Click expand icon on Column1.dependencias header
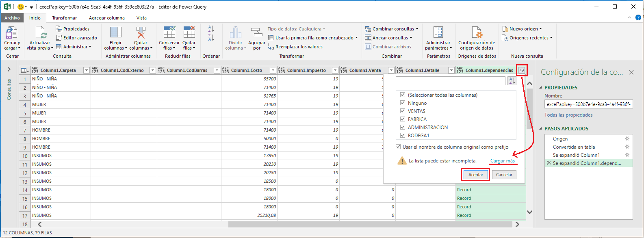The width and height of the screenshot is (644, 238). click(x=522, y=70)
